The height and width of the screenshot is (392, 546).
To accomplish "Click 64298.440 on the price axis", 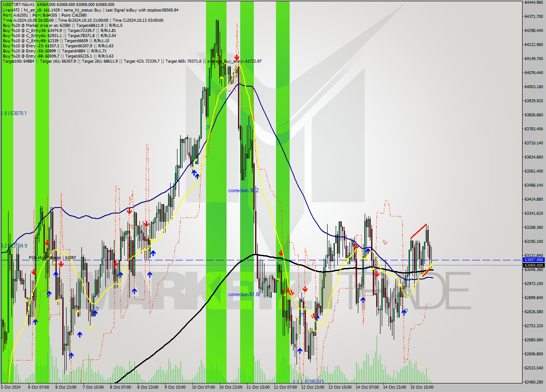I will point(534,30).
